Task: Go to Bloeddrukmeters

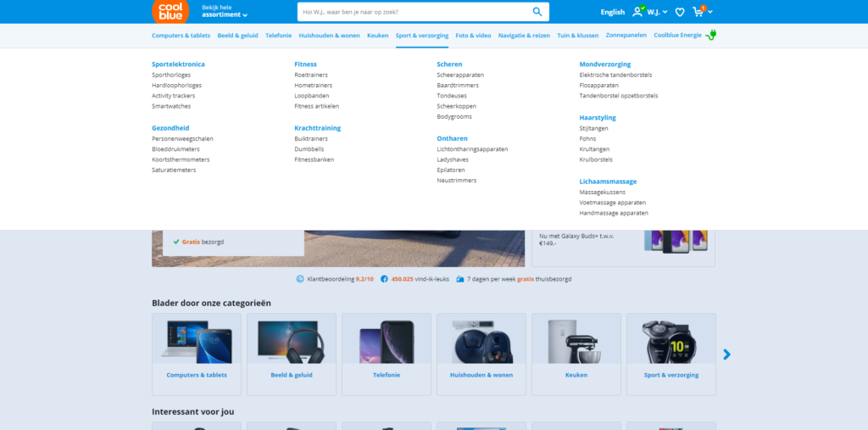Action: [175, 149]
